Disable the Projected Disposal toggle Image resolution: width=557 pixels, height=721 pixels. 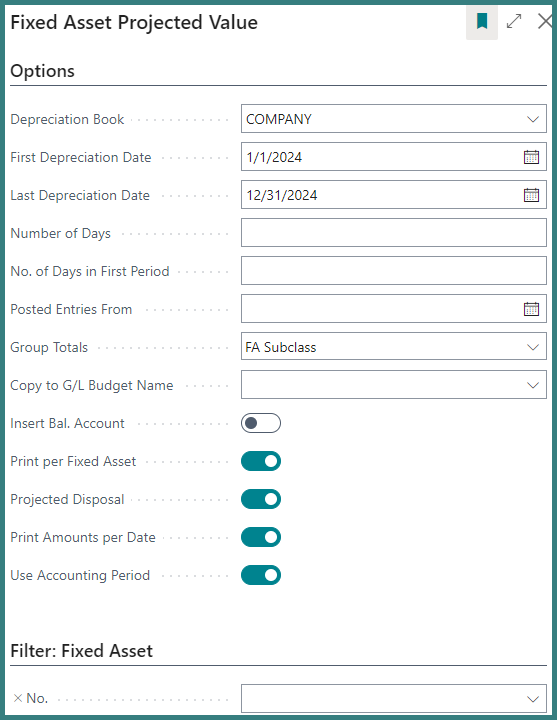(x=261, y=499)
